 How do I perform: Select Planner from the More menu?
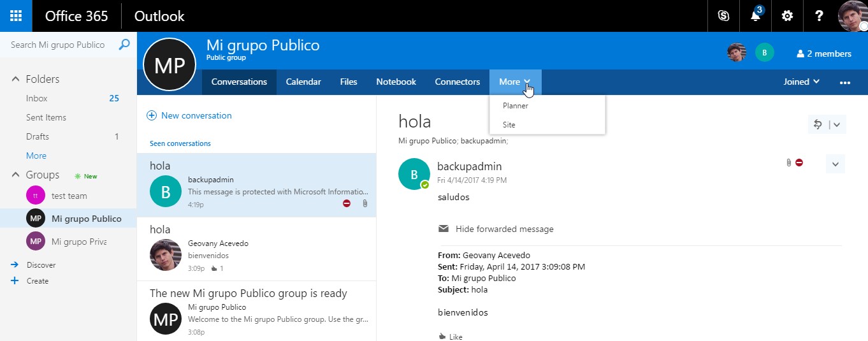(x=547, y=106)
